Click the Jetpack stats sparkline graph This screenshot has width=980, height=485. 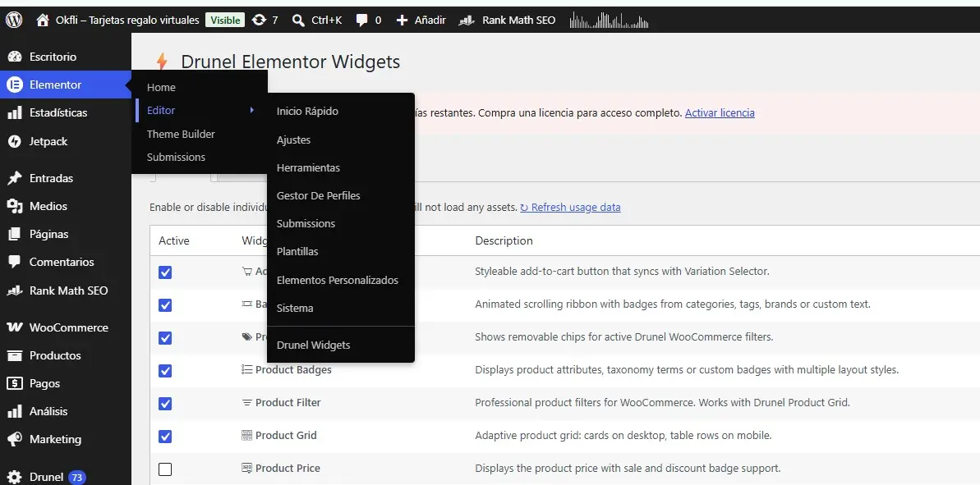tap(610, 21)
